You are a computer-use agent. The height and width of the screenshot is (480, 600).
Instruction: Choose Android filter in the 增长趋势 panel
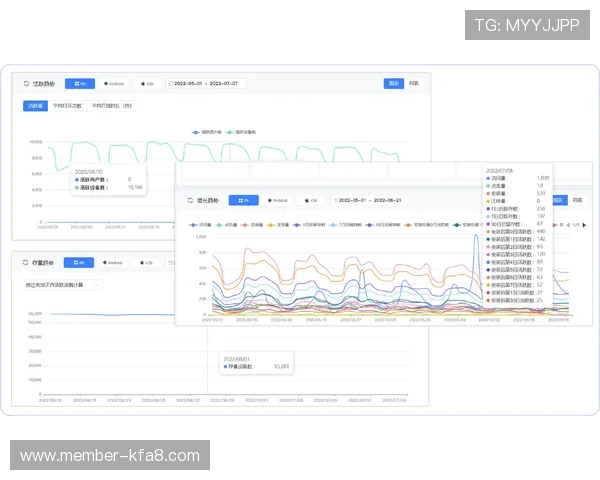(276, 200)
